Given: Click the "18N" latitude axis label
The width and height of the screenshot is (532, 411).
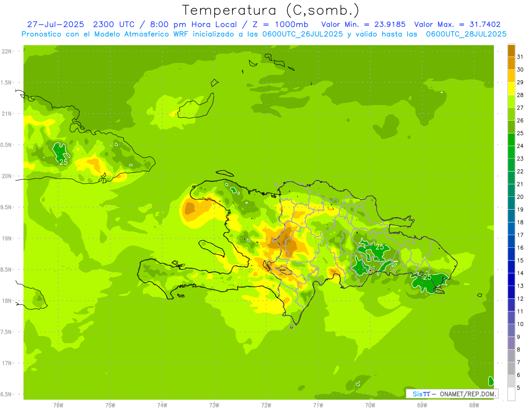Looking at the screenshot, I should pyautogui.click(x=7, y=301).
